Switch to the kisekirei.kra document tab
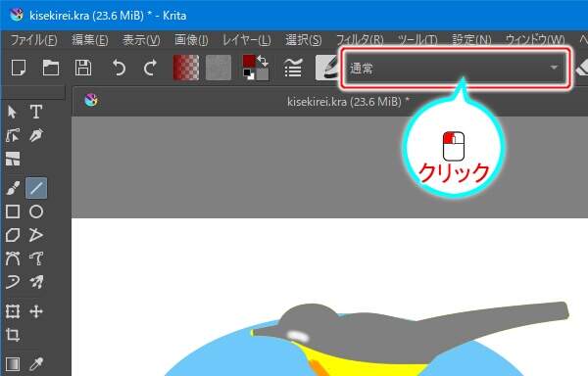The height and width of the screenshot is (376, 588). coord(348,102)
